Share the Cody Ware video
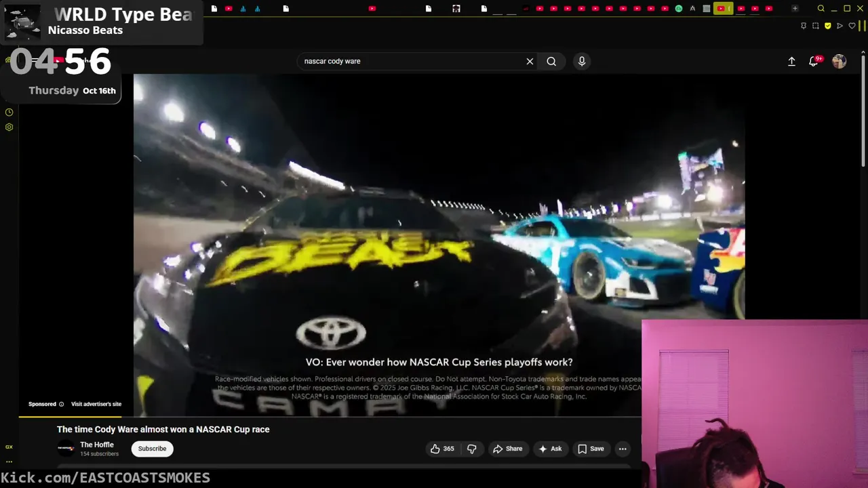This screenshot has width=868, height=488. [507, 449]
